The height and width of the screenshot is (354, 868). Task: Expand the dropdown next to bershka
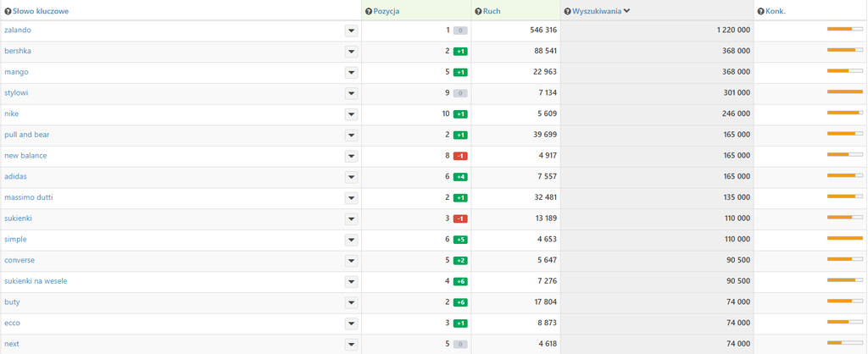pyautogui.click(x=352, y=52)
